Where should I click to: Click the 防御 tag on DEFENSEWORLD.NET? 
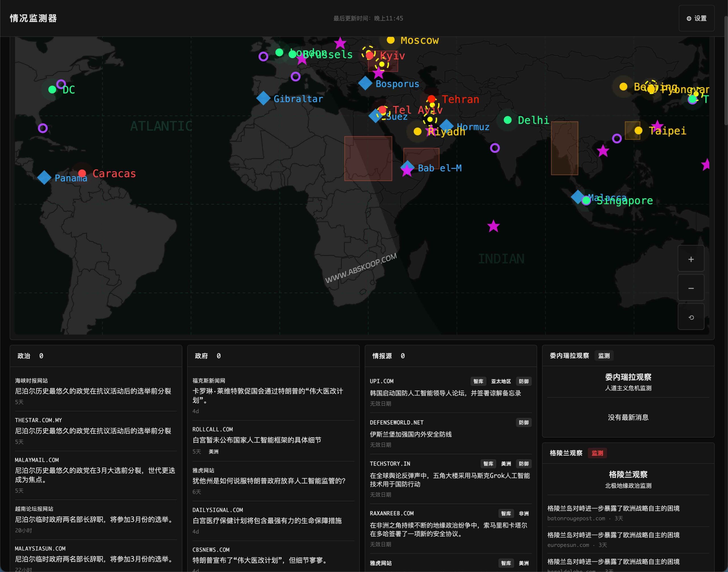click(x=524, y=423)
